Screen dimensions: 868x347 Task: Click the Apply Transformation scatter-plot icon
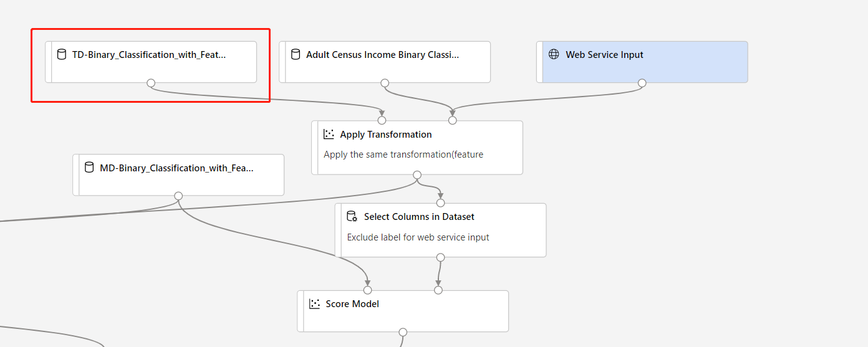click(329, 134)
